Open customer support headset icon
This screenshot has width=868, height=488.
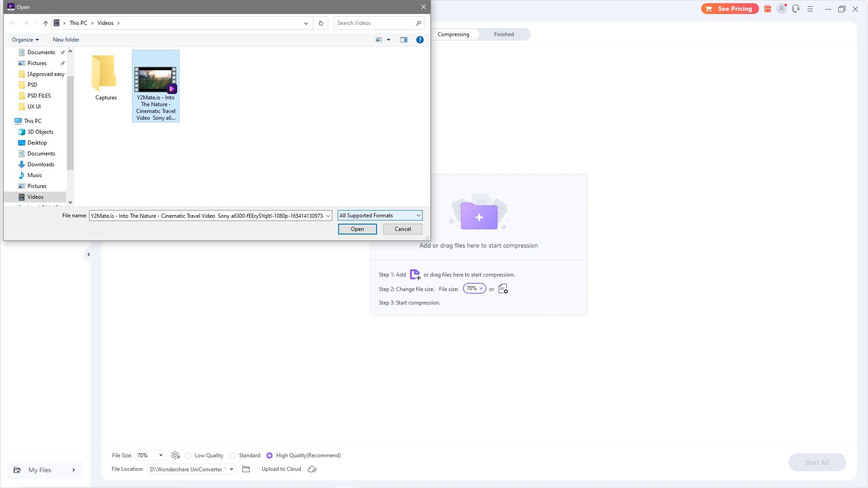coord(796,9)
